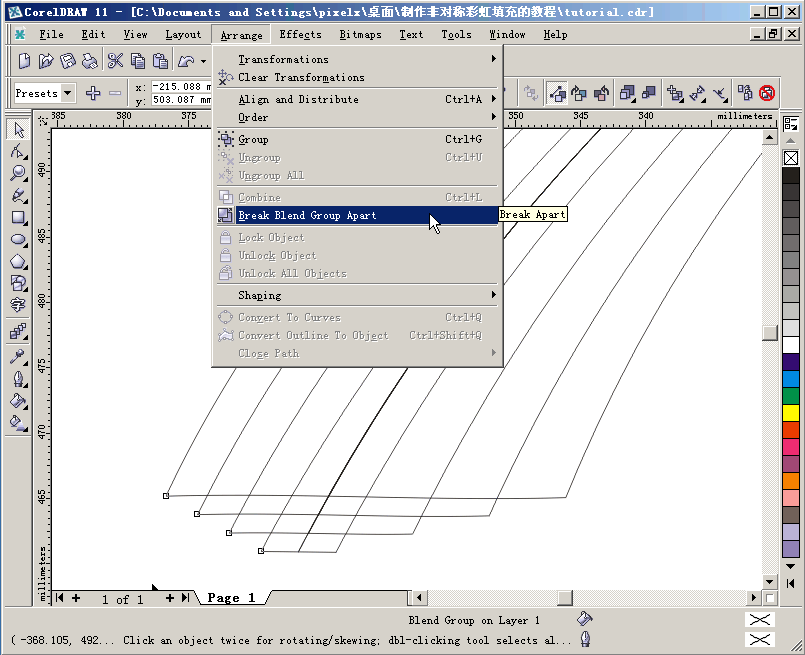
Task: Pick the yellow color swatch
Action: tap(791, 412)
